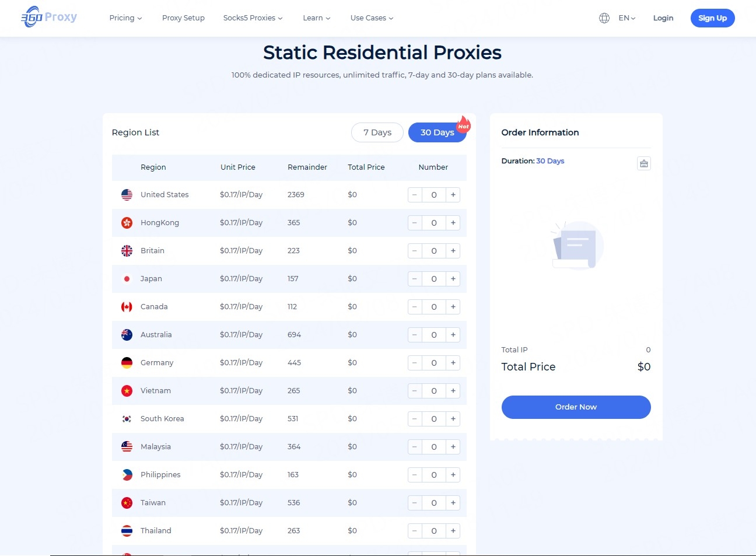This screenshot has width=756, height=556.
Task: Click the 360 Proxy logo
Action: tap(49, 18)
